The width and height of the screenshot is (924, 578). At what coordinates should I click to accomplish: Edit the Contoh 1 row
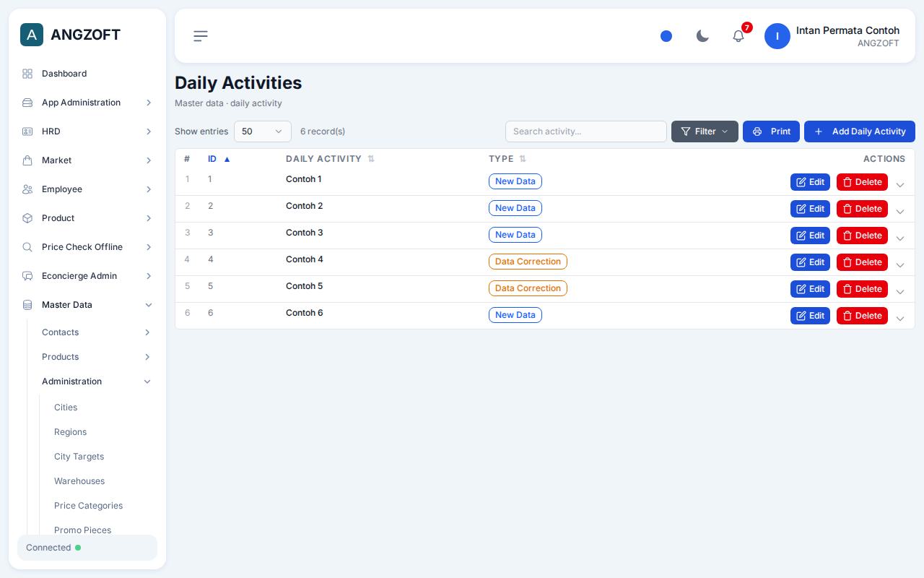pyautogui.click(x=810, y=182)
